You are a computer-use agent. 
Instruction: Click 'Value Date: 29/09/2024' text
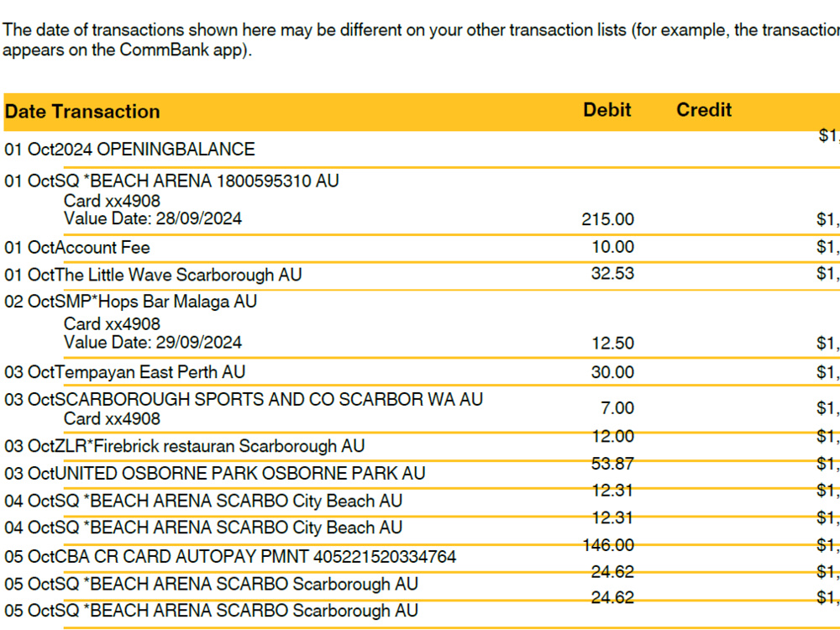pyautogui.click(x=153, y=343)
